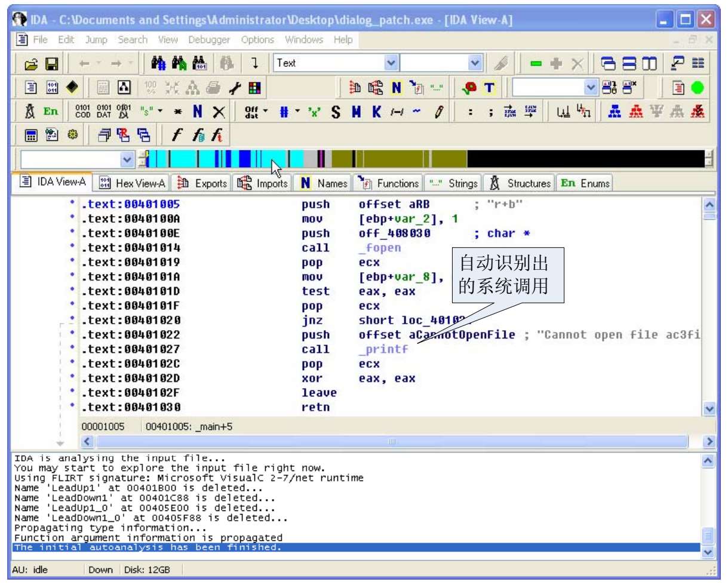Image resolution: width=728 pixels, height=588 pixels.
Task: Click binoculars Search for text icon
Action: 179,63
